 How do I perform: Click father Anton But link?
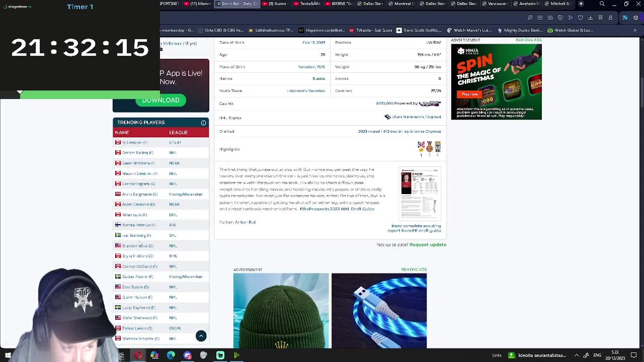pyautogui.click(x=245, y=222)
